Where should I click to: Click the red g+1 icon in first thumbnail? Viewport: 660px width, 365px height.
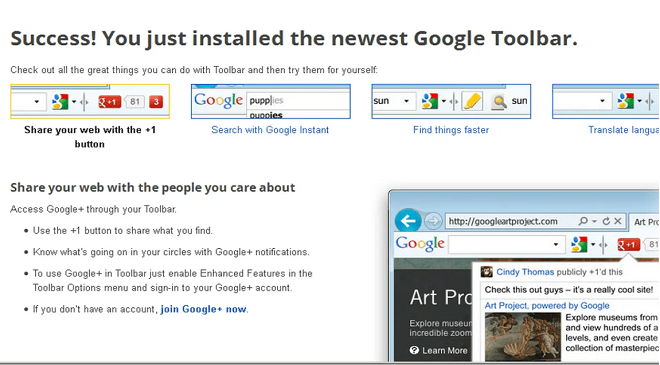tap(109, 101)
